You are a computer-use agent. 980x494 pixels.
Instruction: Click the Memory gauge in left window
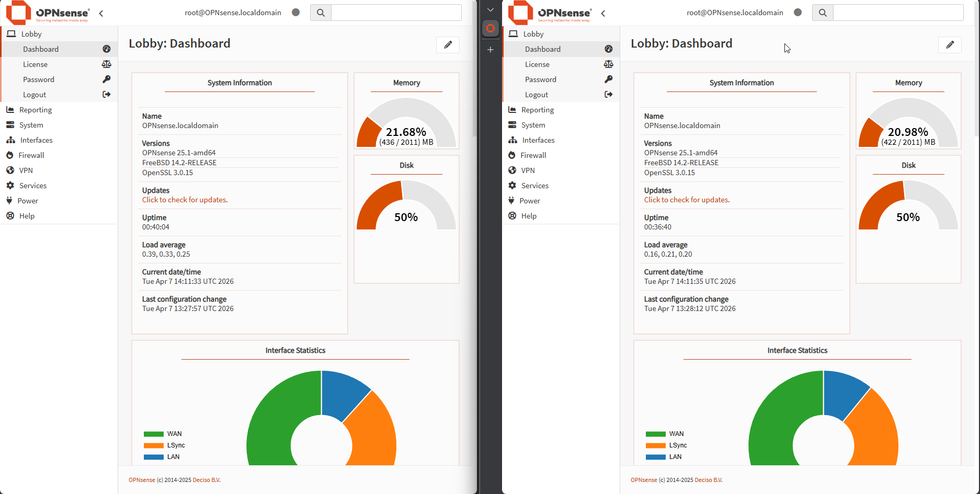point(406,123)
